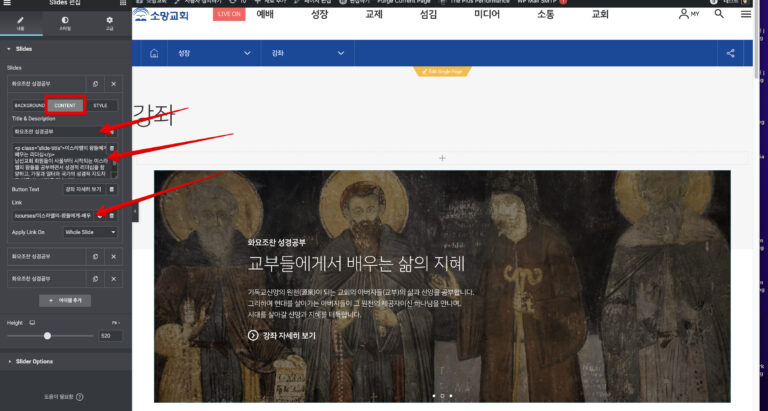Select the middle slide pagination dot

coord(442,396)
